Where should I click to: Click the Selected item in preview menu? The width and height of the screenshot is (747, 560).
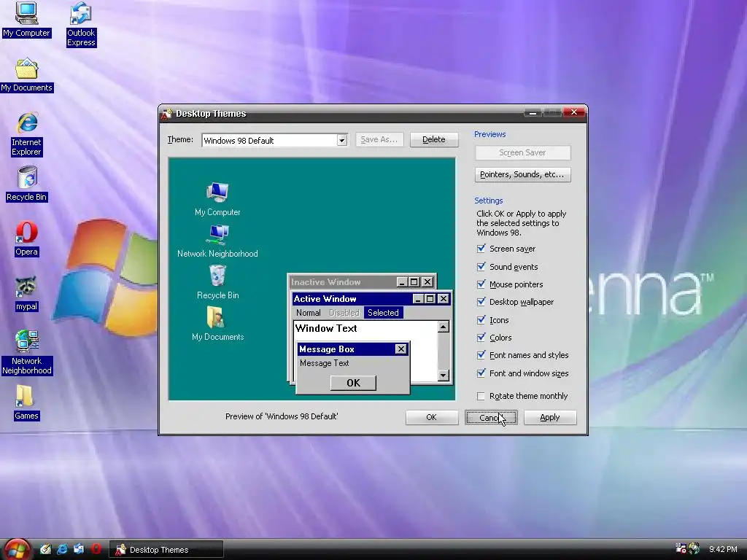pyautogui.click(x=383, y=313)
